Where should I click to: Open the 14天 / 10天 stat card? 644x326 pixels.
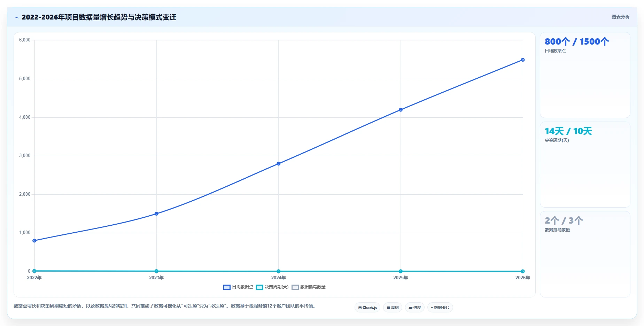585,164
